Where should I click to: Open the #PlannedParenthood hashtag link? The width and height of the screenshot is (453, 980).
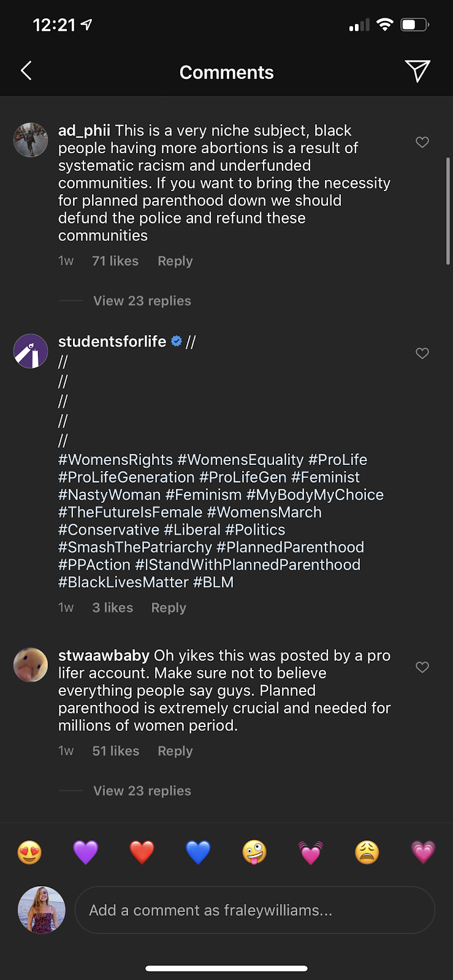coord(290,547)
